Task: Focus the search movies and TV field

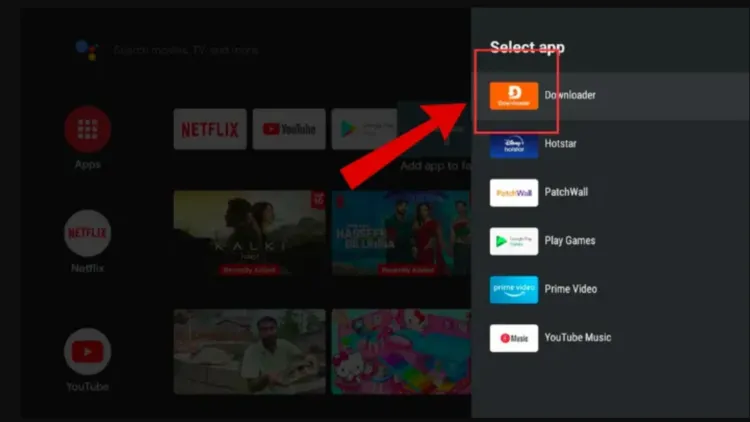Action: pyautogui.click(x=186, y=50)
